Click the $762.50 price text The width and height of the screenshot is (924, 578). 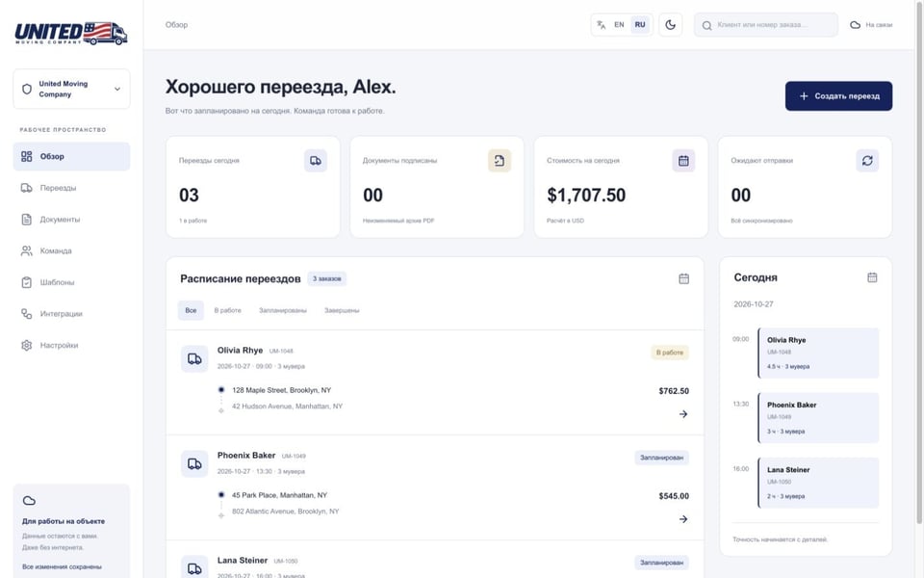point(674,391)
